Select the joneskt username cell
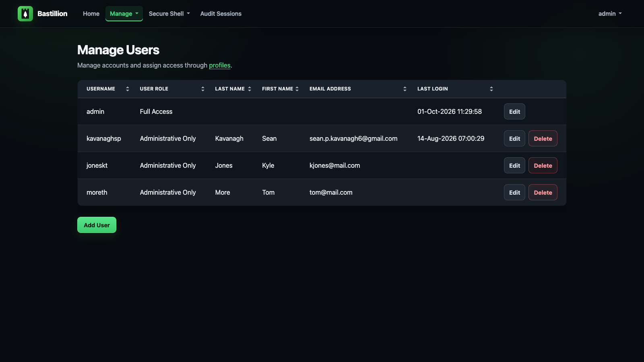 [x=97, y=165]
